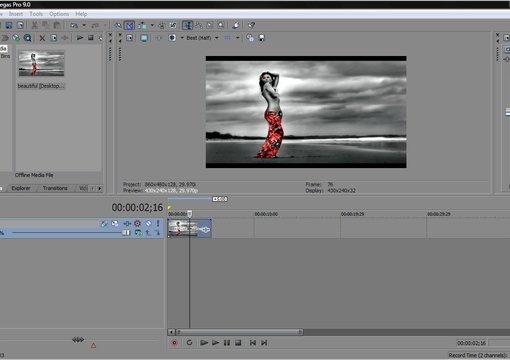Screen dimensions: 510x360
Task: Open project properties icon in main toolbar
Action: click(20, 25)
